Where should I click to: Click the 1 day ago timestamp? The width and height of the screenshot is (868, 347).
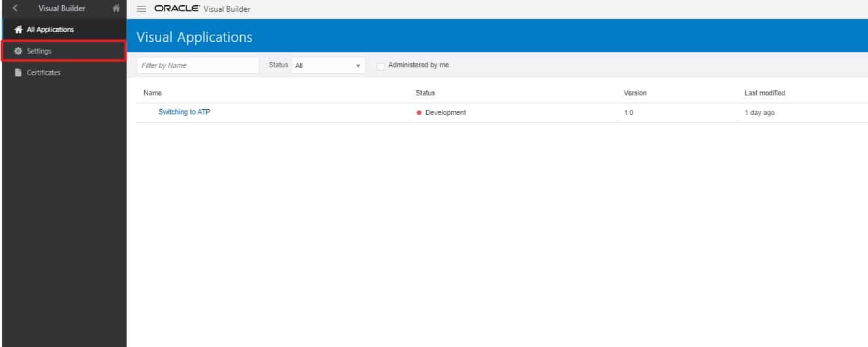(760, 112)
